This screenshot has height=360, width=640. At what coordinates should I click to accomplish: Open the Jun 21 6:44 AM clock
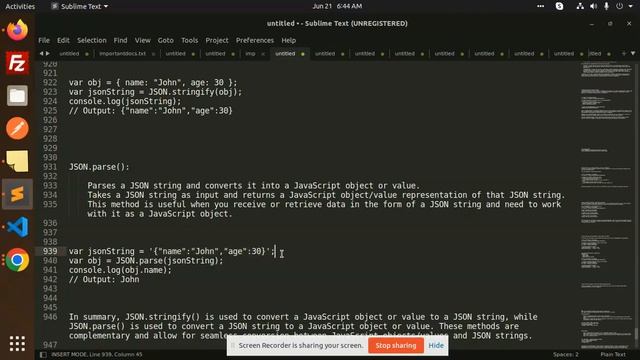pos(337,6)
